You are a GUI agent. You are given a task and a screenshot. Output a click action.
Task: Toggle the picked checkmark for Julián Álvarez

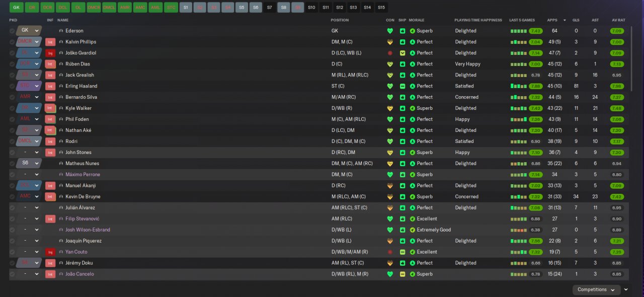click(x=12, y=207)
